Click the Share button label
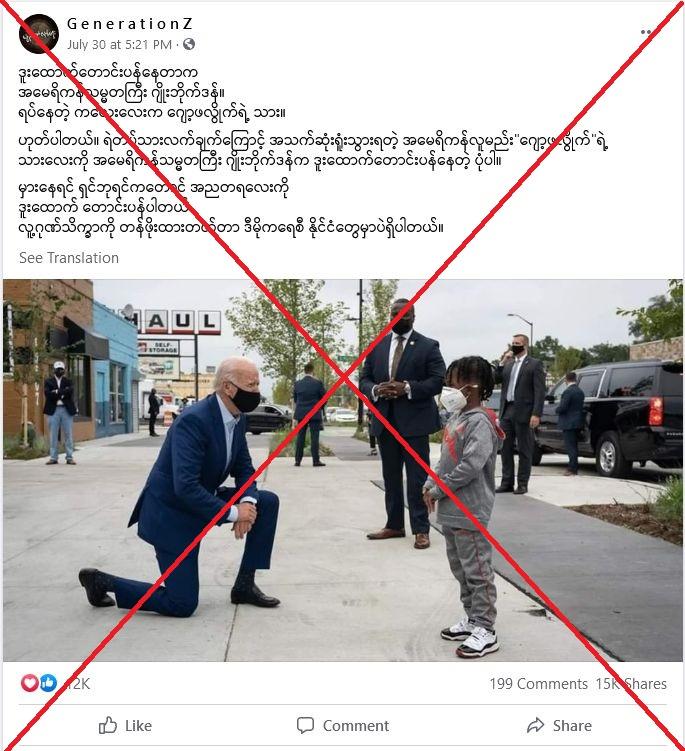 point(572,726)
